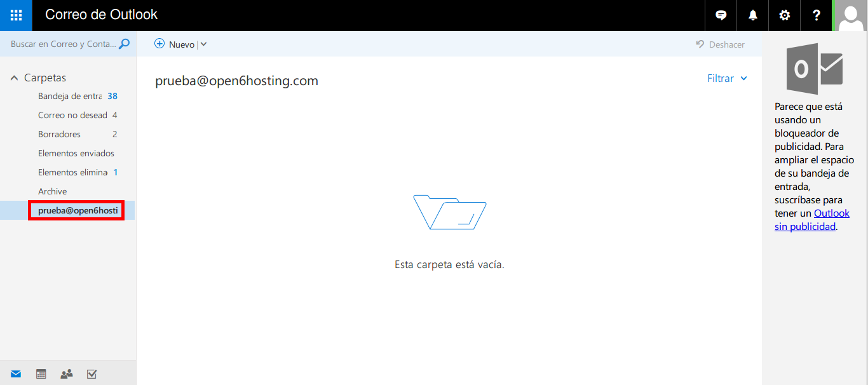
Task: Click the plus icon beside Nuevo
Action: coord(159,44)
